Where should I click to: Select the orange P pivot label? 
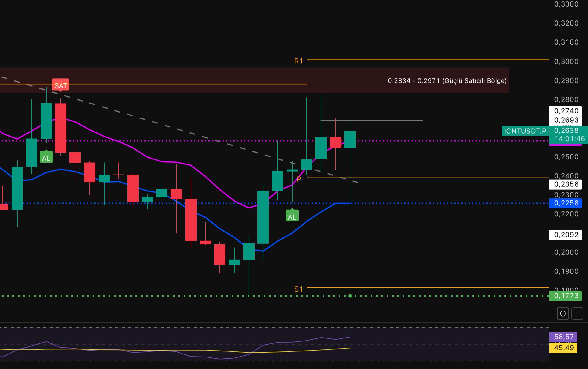(299, 179)
